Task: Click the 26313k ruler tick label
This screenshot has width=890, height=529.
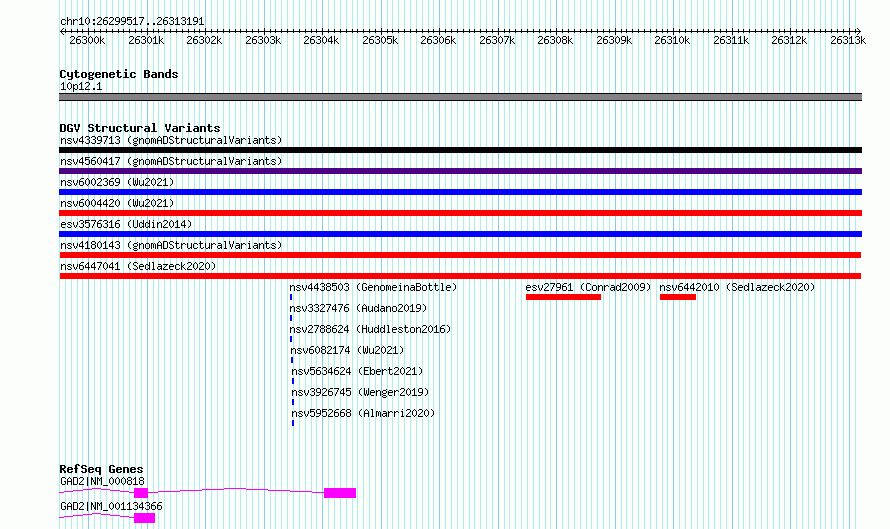Action: point(848,40)
